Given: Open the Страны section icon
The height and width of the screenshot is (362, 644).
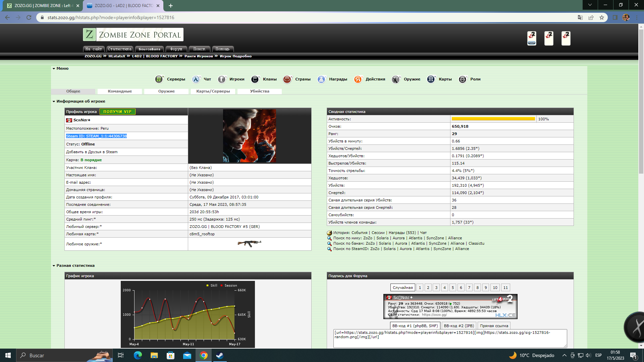Looking at the screenshot, I should pyautogui.click(x=287, y=79).
